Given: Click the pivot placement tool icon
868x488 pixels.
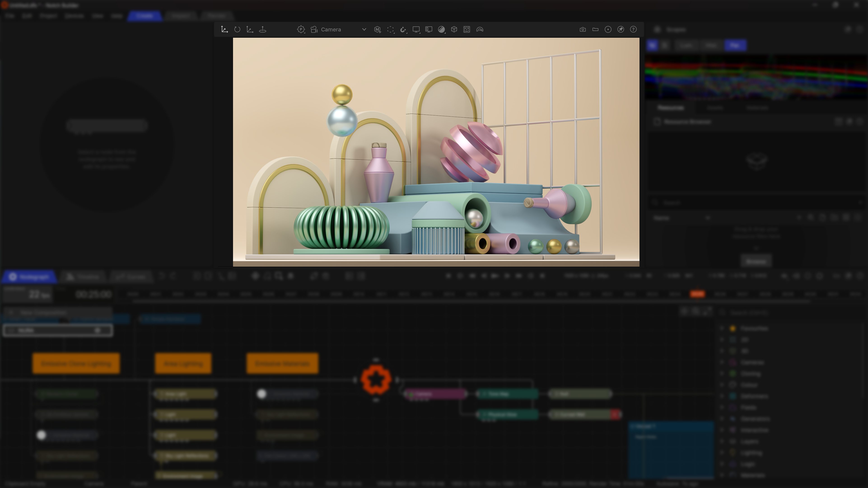Looking at the screenshot, I should pyautogui.click(x=262, y=30).
